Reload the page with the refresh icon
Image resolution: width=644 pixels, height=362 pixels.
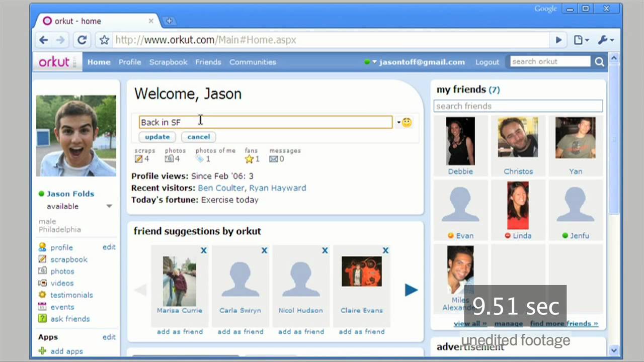(82, 40)
